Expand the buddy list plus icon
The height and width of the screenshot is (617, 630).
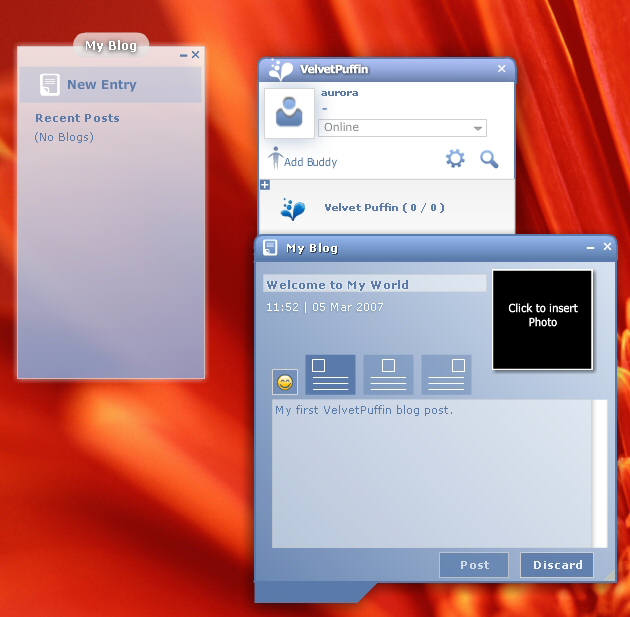coord(265,185)
